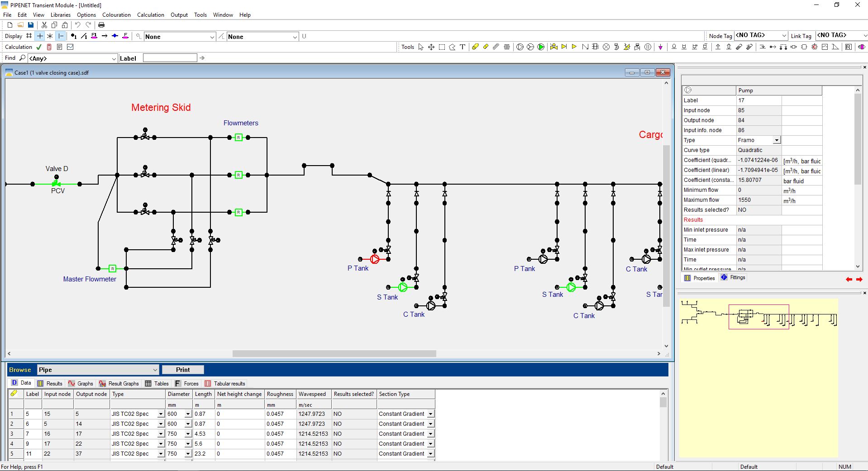Select the circled-X component tool
Screen dimensions: 868x471
(606, 47)
